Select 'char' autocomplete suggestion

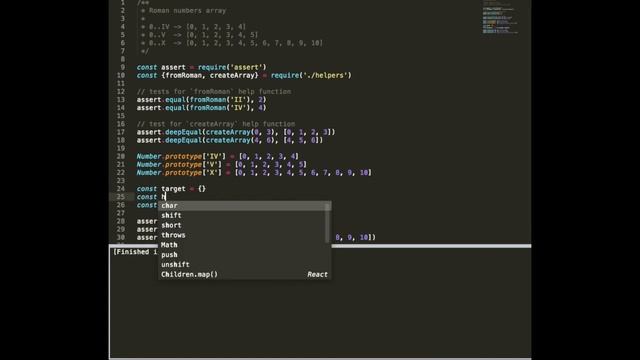point(244,206)
